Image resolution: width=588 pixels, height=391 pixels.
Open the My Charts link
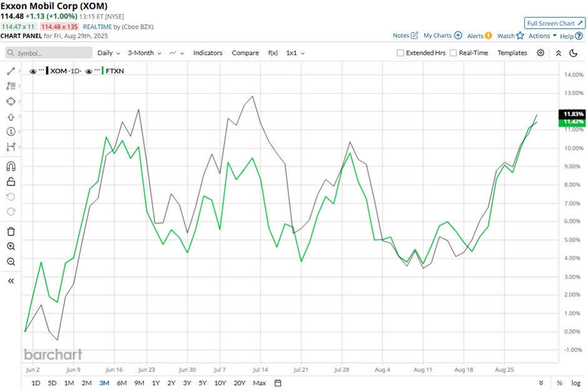[x=438, y=35]
